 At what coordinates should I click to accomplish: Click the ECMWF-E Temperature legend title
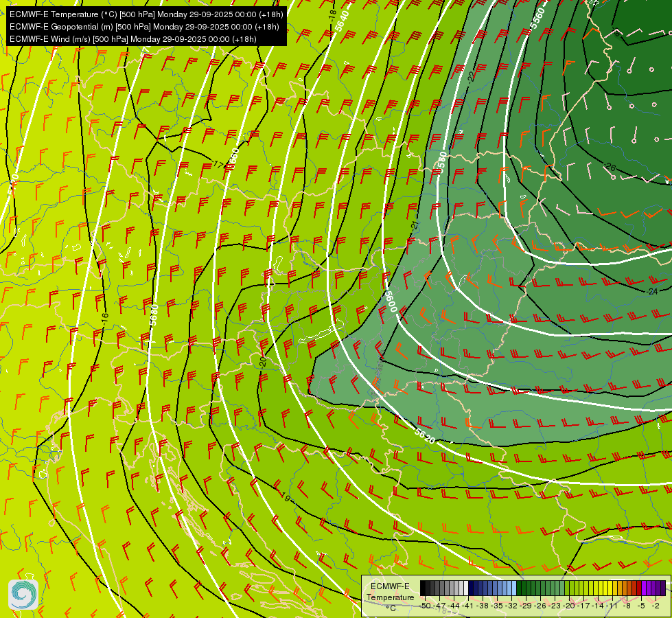click(391, 592)
